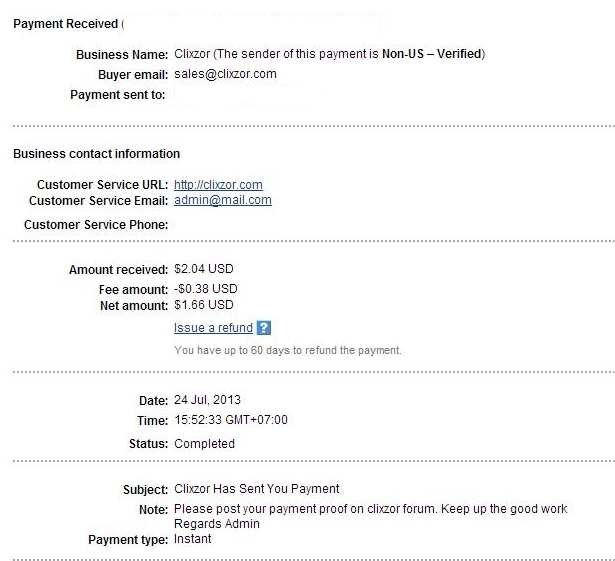
Task: Click the admin@mail.com email link
Action: coord(222,200)
